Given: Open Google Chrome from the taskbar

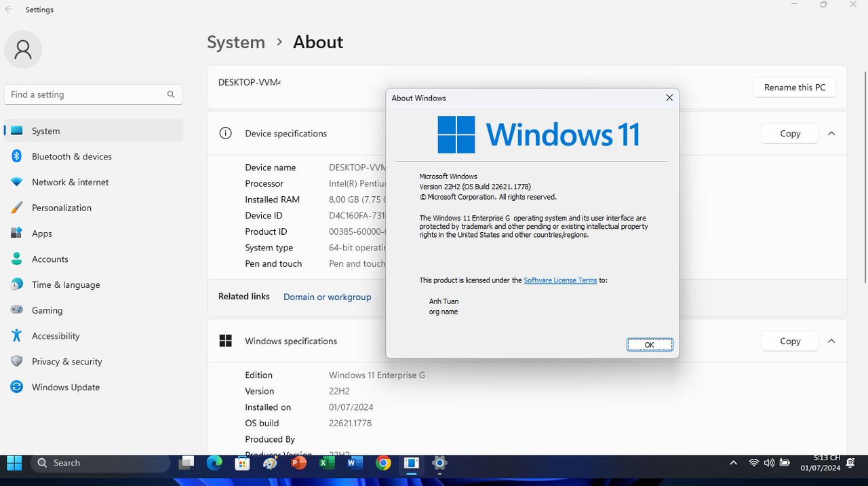Looking at the screenshot, I should point(383,463).
